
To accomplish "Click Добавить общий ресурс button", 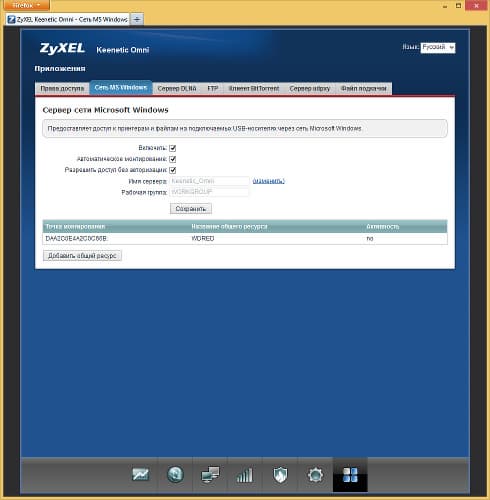I will coord(82,256).
